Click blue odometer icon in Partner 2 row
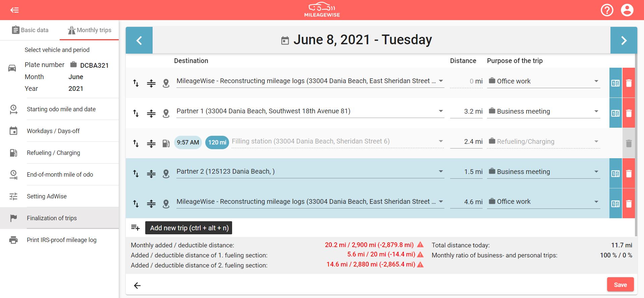Image resolution: width=644 pixels, height=298 pixels. coord(615,173)
